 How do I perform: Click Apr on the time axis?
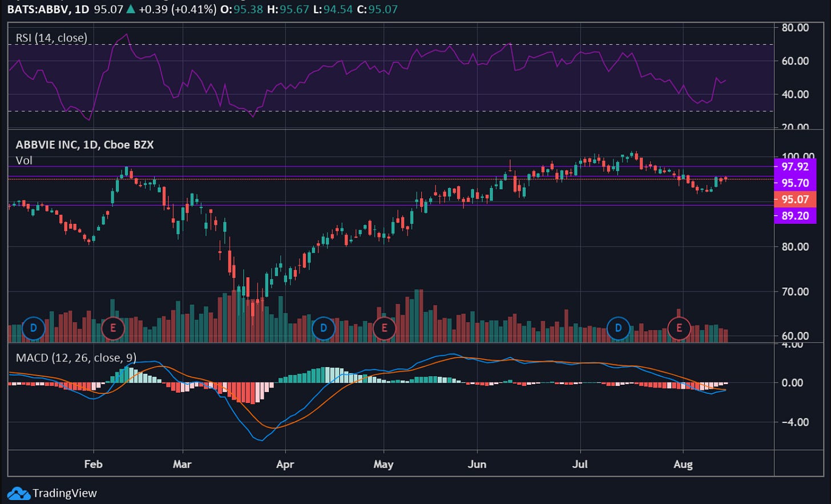pyautogui.click(x=285, y=464)
